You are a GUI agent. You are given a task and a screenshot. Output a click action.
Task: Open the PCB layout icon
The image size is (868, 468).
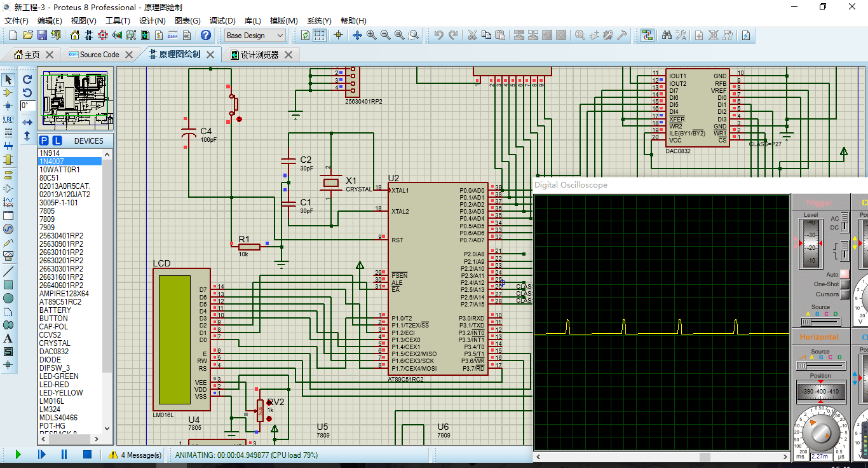103,36
